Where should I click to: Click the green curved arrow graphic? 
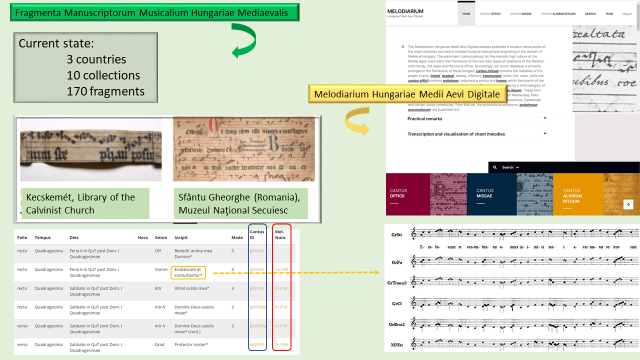(x=244, y=40)
